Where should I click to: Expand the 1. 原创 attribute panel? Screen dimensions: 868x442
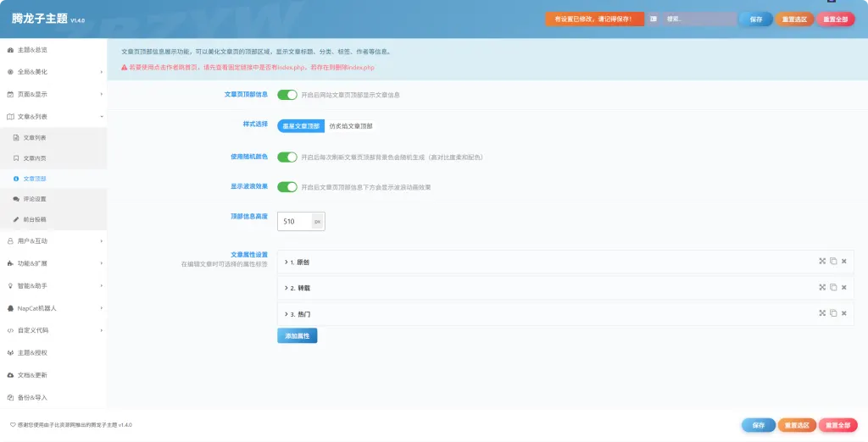(565, 262)
